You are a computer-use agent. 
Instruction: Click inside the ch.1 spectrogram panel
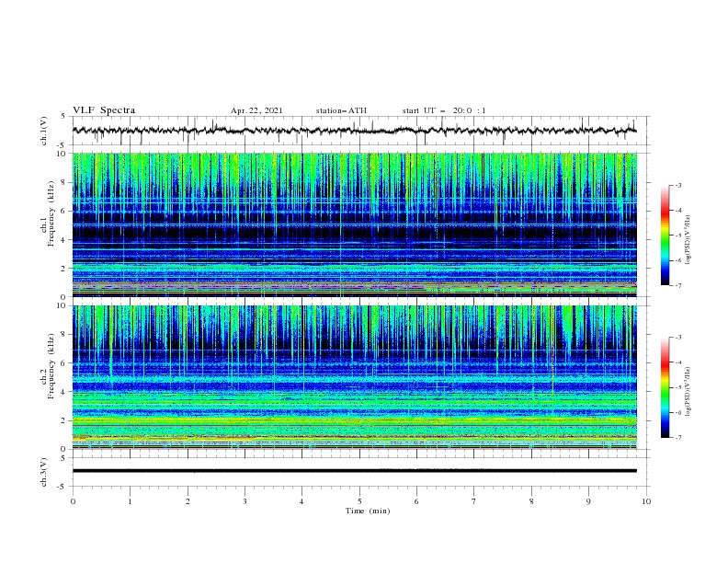[x=354, y=224]
